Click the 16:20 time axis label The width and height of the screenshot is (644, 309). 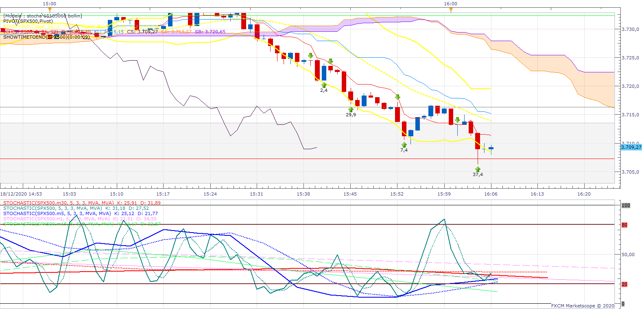pos(584,194)
